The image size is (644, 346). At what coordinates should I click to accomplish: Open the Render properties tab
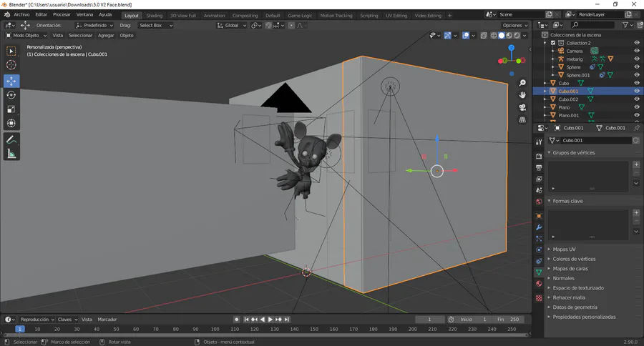coord(539,157)
